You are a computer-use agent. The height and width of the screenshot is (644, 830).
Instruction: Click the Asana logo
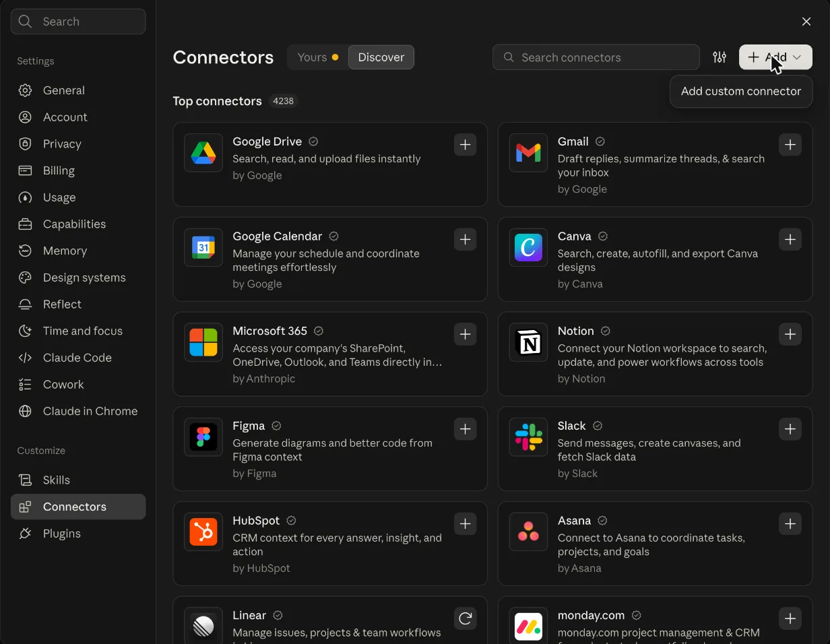(528, 532)
